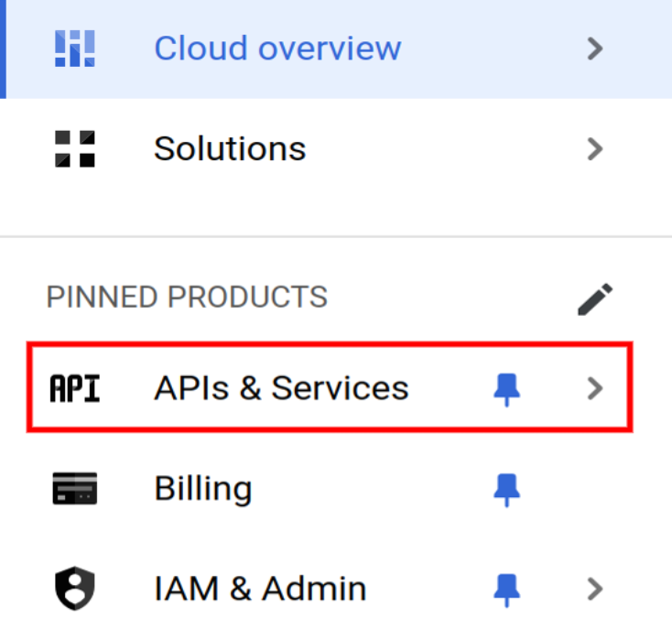This screenshot has height=639, width=672.
Task: Click the API icon beside APIs & Services
Action: pyautogui.click(x=74, y=389)
